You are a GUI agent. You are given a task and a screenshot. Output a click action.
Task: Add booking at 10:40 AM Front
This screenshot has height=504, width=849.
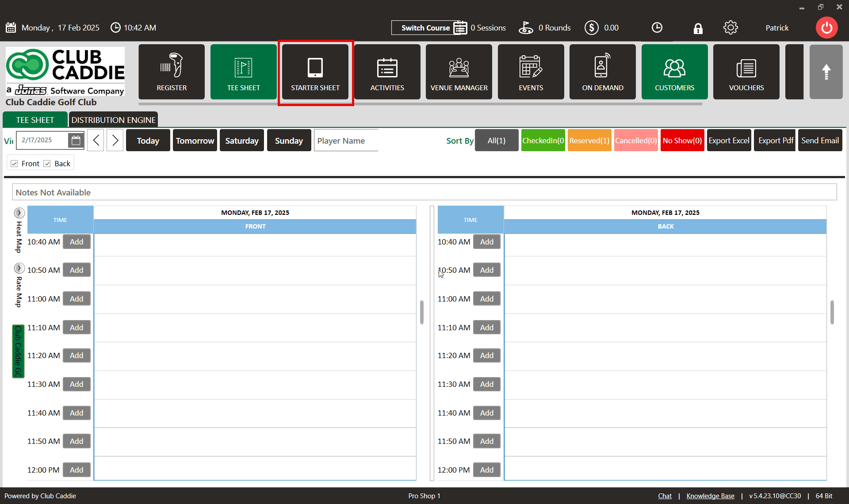click(x=76, y=242)
